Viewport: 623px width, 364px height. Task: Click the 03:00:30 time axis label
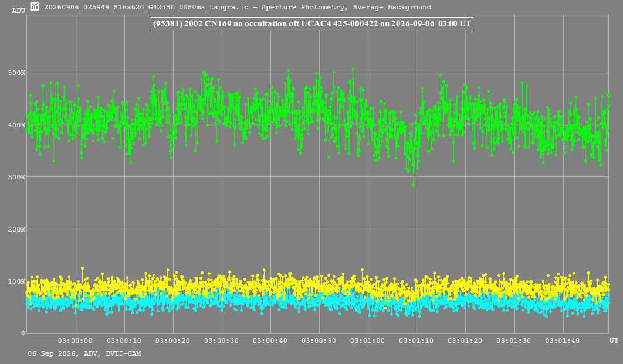(x=221, y=341)
